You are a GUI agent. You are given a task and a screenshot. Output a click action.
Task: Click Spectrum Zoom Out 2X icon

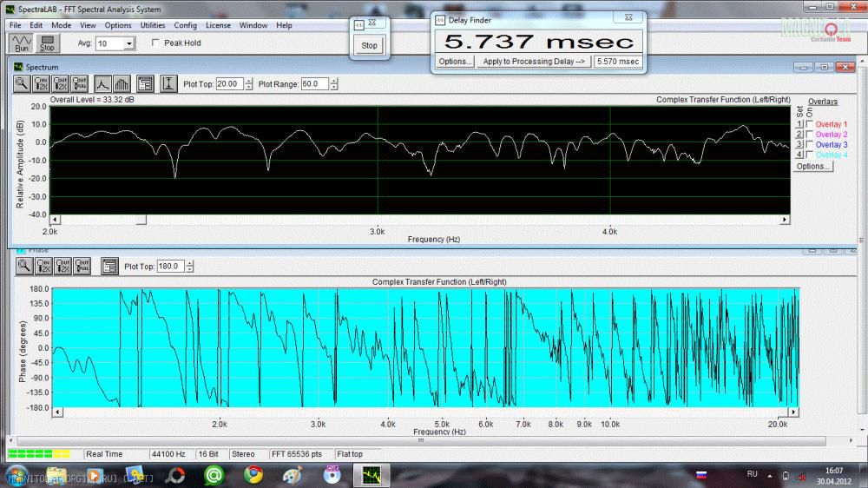tap(61, 83)
